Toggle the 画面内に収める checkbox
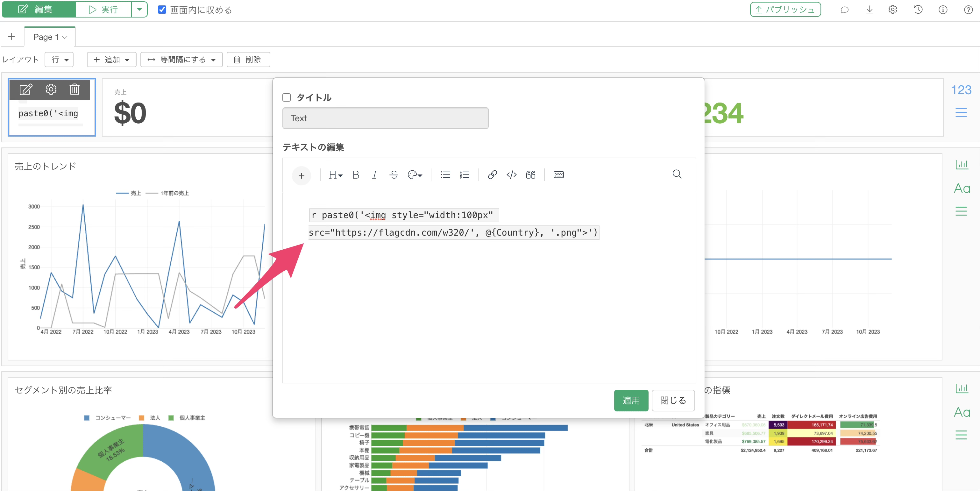Image resolution: width=980 pixels, height=491 pixels. click(x=162, y=10)
